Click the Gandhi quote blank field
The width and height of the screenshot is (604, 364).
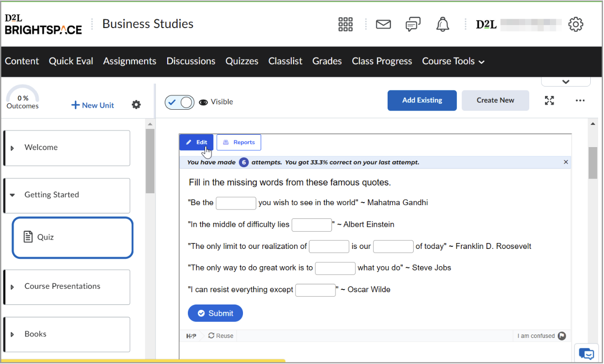(x=236, y=203)
